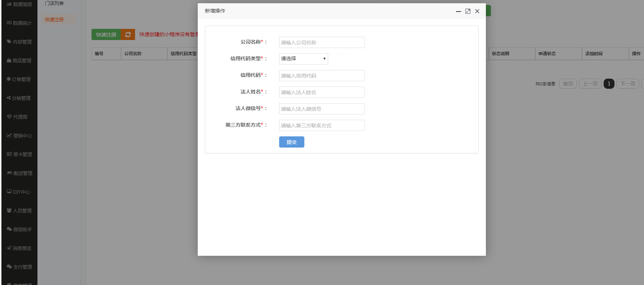Minimize the 新增操作 dialog
Screen dimensions: 644x285
(x=458, y=11)
